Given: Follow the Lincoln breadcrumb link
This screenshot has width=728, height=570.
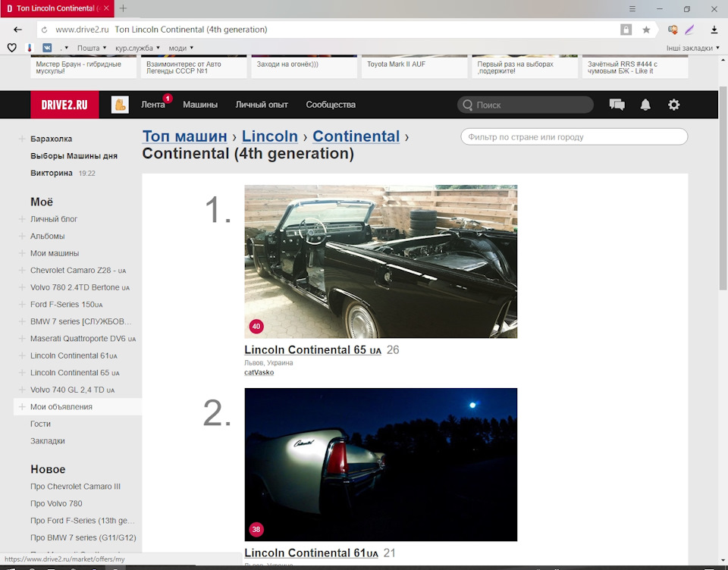Looking at the screenshot, I should pyautogui.click(x=270, y=136).
